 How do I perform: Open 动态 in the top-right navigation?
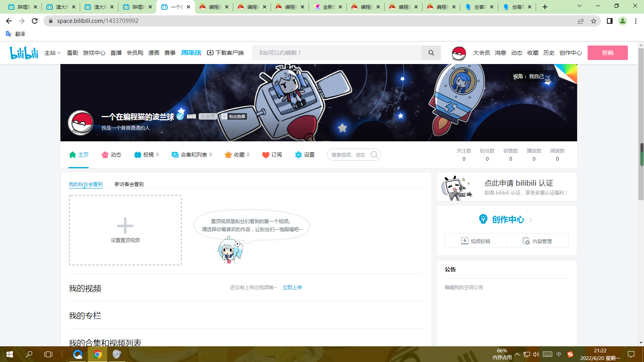tap(517, 53)
